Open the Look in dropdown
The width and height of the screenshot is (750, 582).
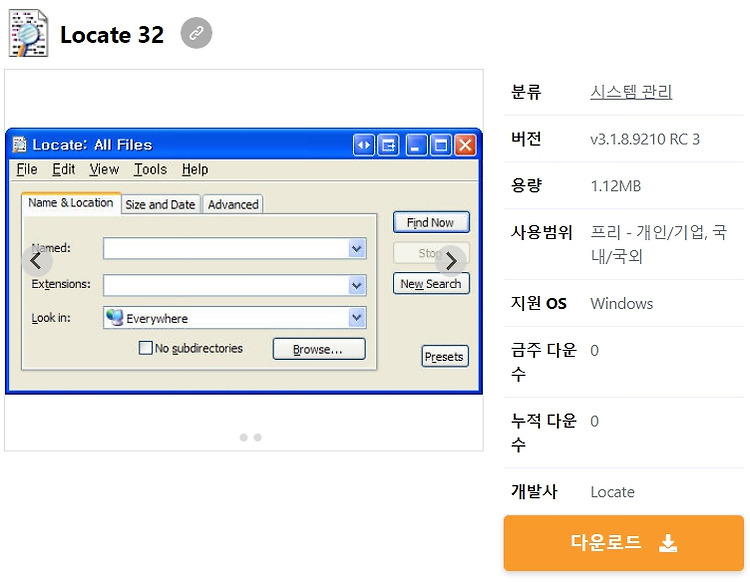point(357,318)
